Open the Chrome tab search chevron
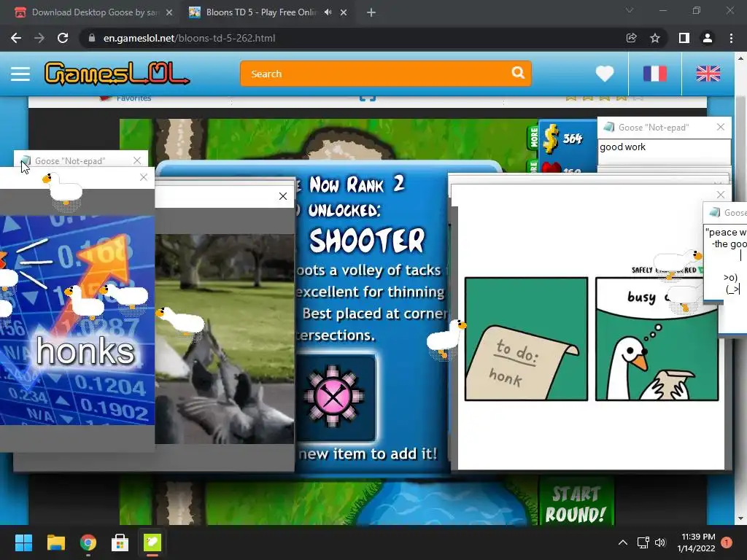 pyautogui.click(x=630, y=10)
